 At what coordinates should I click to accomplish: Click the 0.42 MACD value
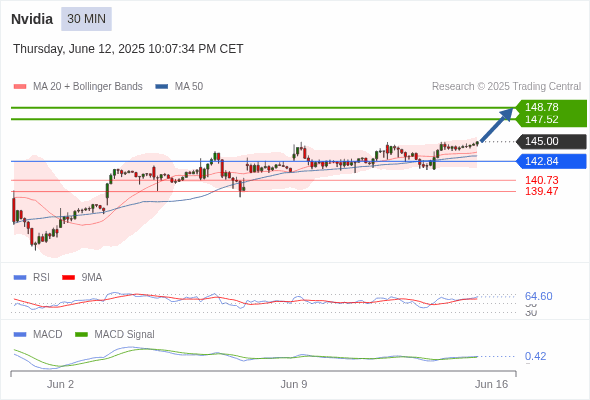click(535, 356)
